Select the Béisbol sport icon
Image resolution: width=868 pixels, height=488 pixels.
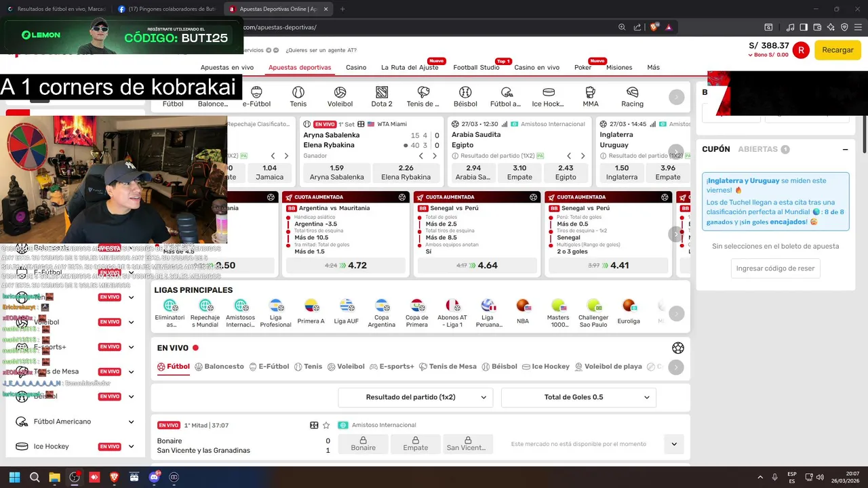[465, 97]
